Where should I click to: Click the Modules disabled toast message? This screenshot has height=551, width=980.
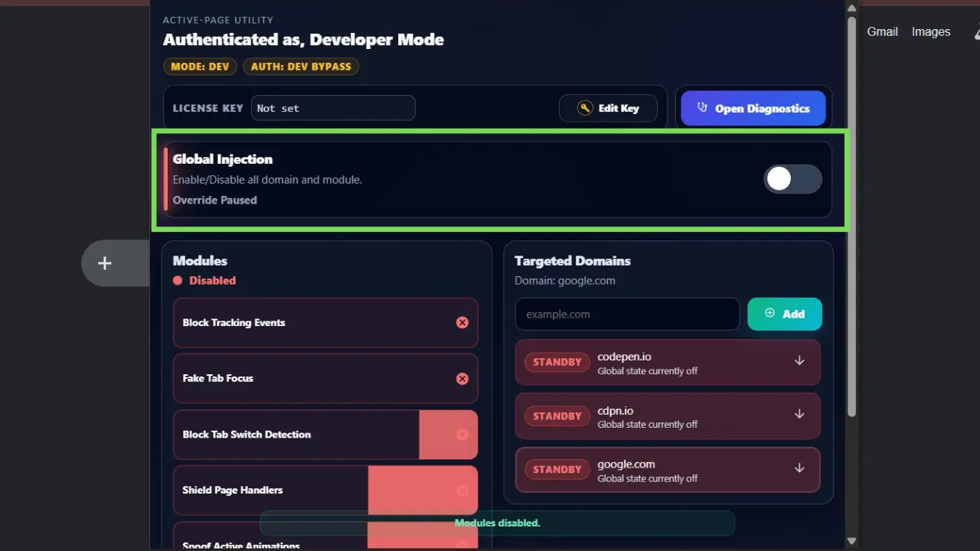point(498,523)
